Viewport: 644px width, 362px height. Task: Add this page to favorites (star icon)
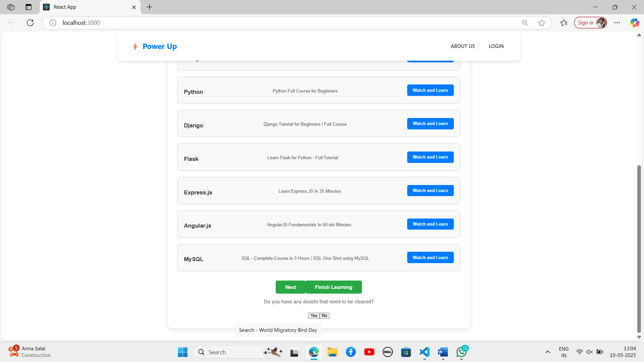pos(541,23)
